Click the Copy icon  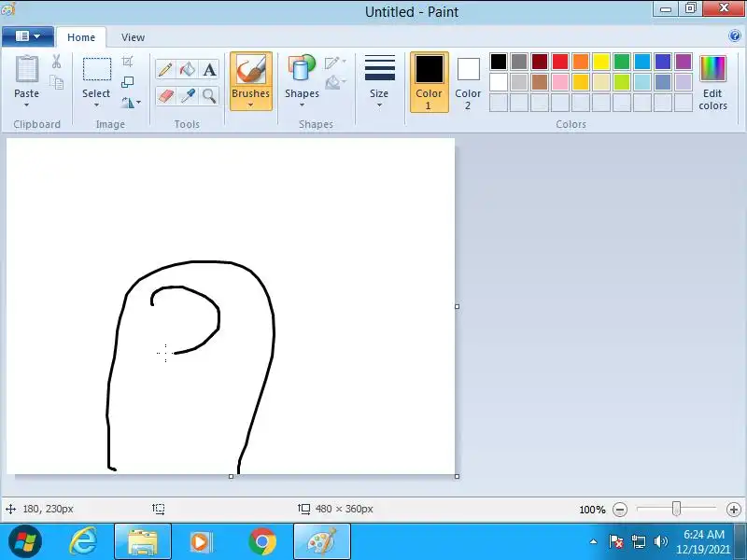pos(56,82)
